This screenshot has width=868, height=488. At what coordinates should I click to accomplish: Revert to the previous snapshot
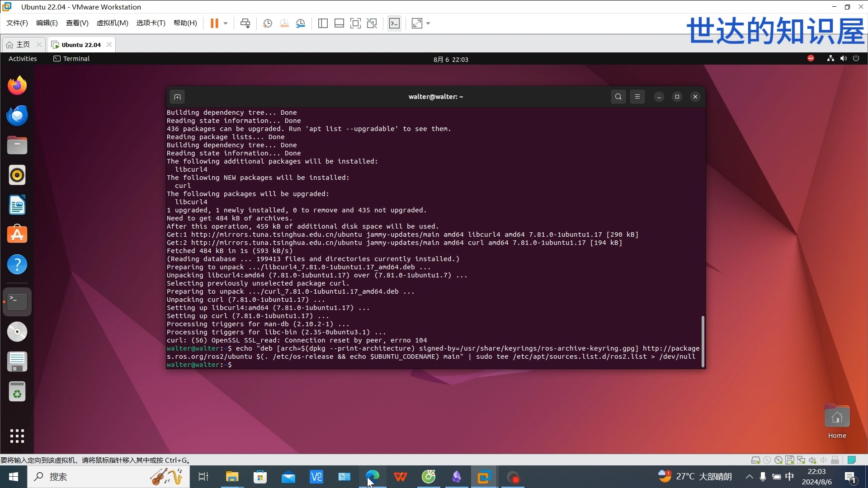tap(284, 23)
